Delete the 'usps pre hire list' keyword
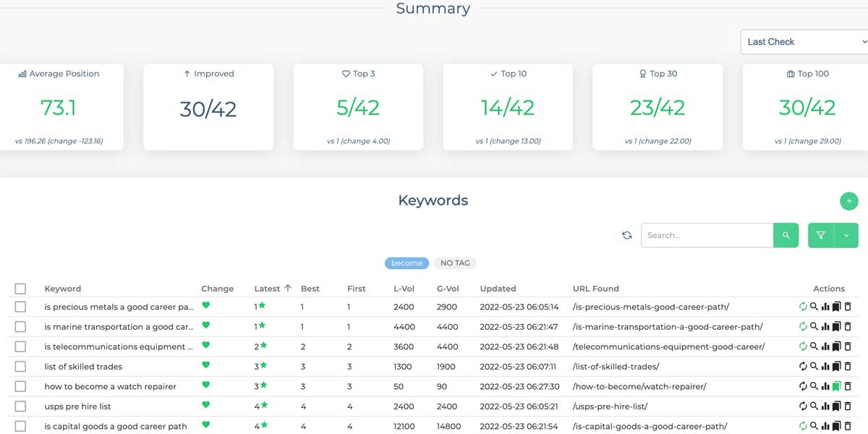 [848, 407]
